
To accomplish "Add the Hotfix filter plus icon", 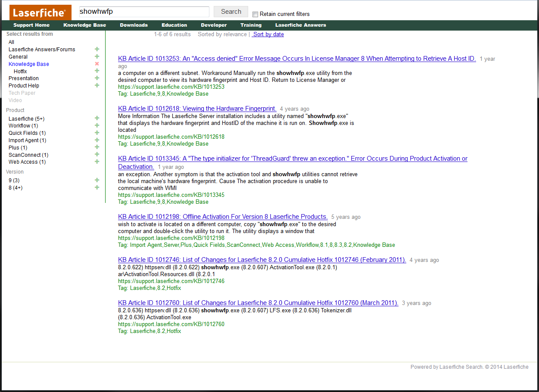I will pyautogui.click(x=97, y=71).
